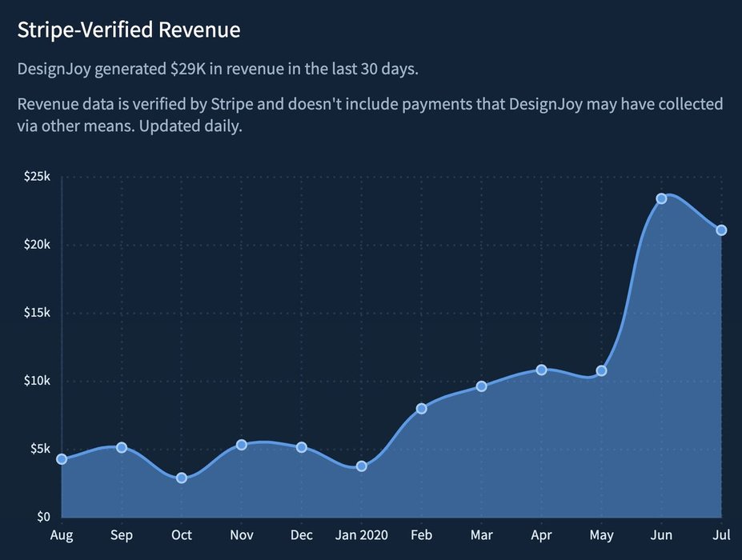Image resolution: width=742 pixels, height=560 pixels.
Task: Click the May x-axis label
Action: pos(601,535)
